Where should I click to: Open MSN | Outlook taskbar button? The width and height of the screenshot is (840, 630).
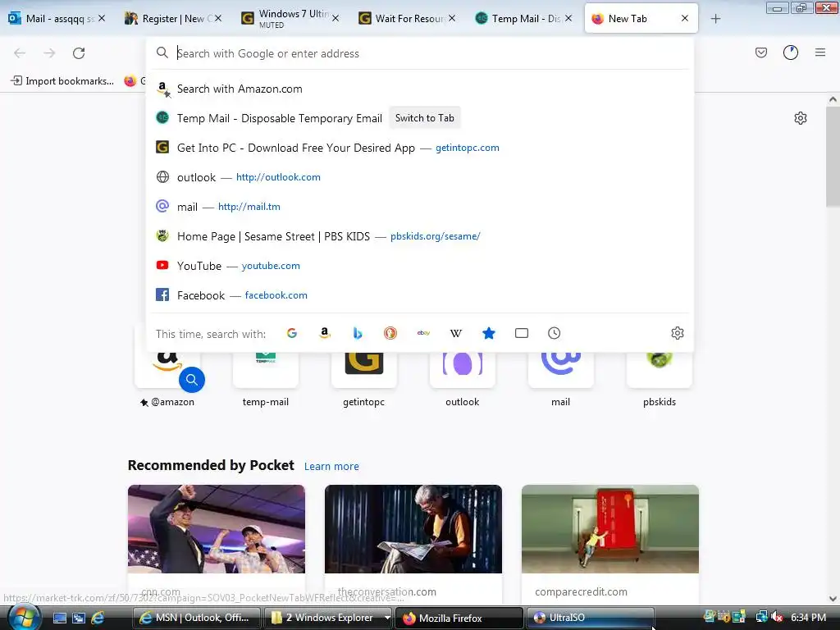coord(196,619)
